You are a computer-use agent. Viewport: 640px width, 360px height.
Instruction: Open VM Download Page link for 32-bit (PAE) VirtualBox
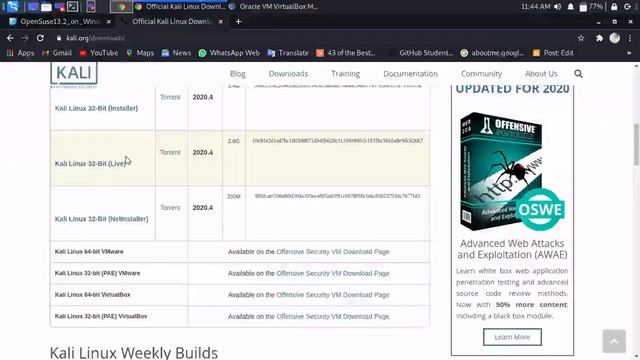coord(333,316)
